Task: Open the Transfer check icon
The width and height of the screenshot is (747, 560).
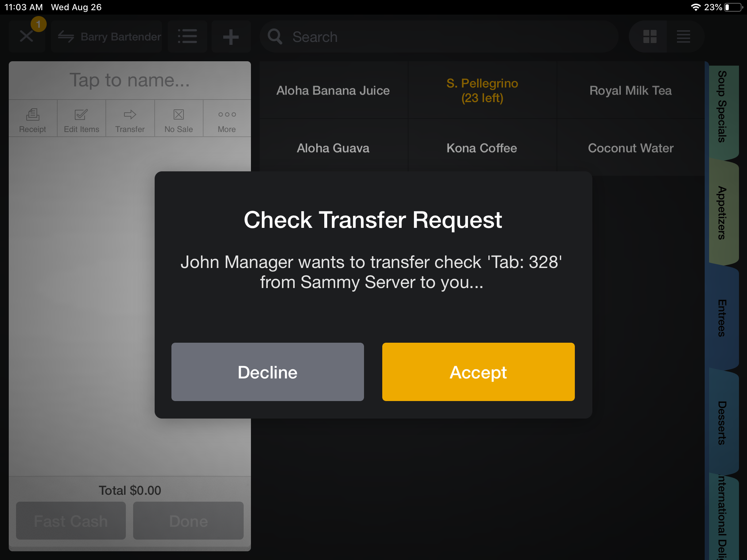Action: (130, 118)
